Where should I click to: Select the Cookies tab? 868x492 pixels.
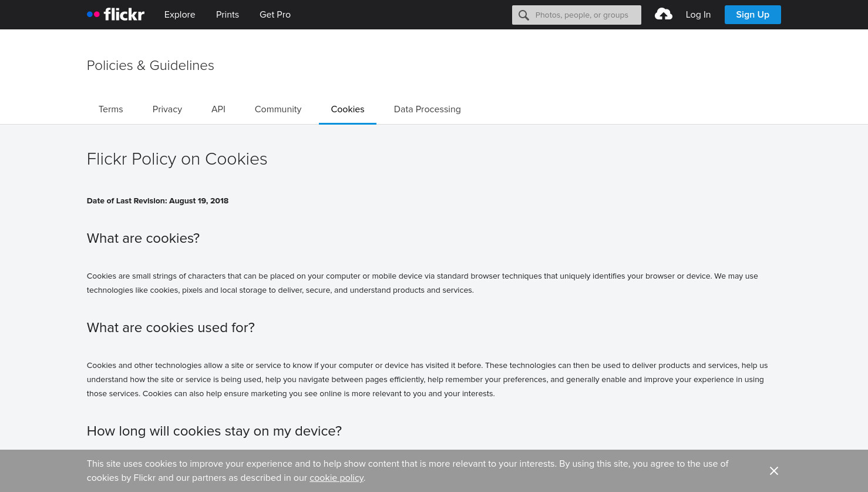348,109
